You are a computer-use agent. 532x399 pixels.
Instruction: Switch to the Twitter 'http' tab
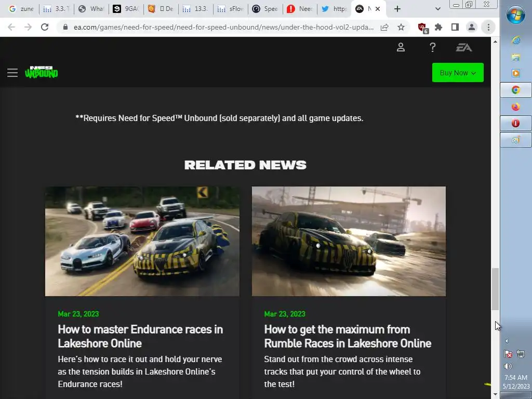click(x=334, y=9)
